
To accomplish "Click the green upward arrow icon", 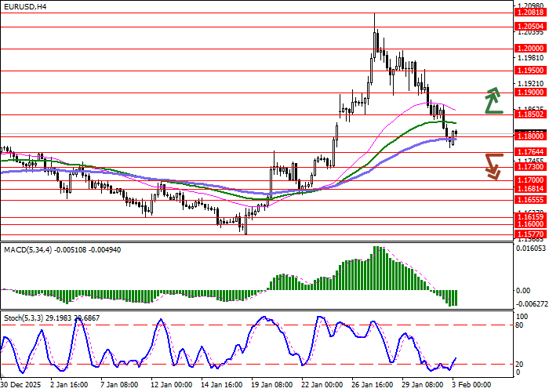I will pos(493,101).
